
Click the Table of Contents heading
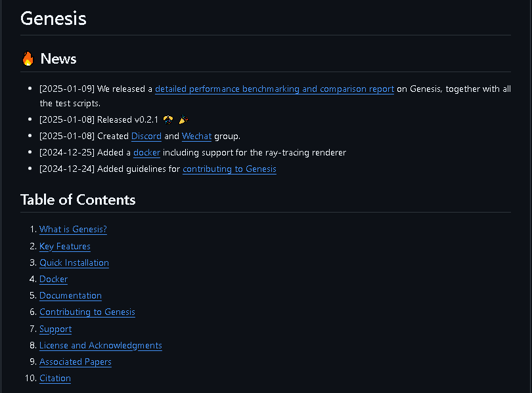(78, 200)
